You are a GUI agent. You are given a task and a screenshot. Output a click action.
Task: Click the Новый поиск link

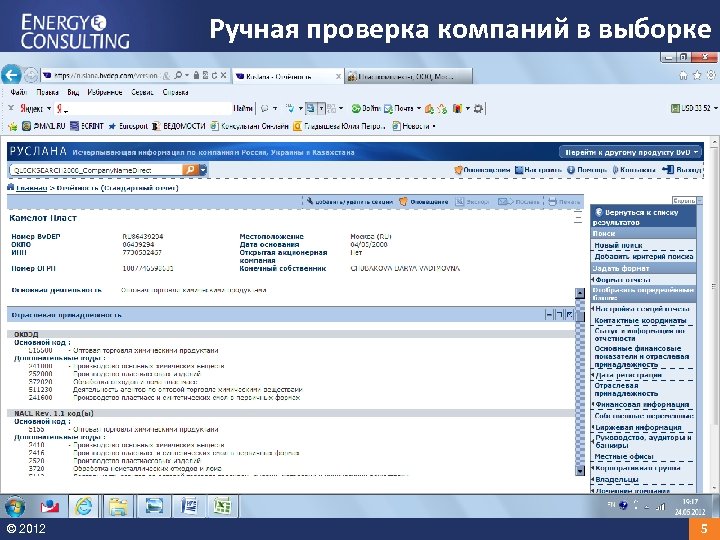(x=619, y=245)
